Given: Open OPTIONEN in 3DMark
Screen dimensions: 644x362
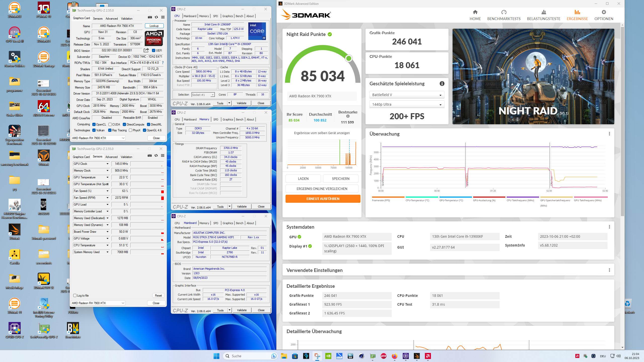Looking at the screenshot, I should (604, 15).
